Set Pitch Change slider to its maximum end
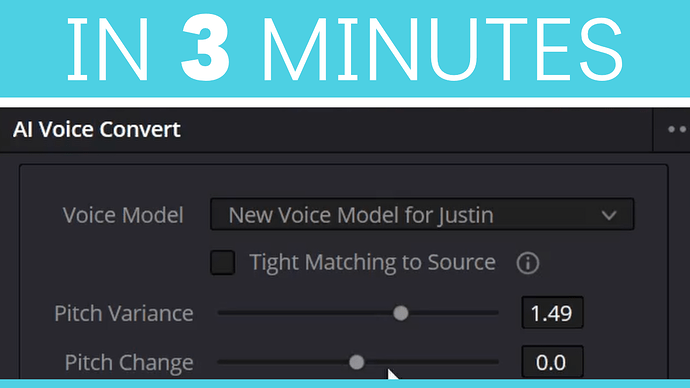The image size is (690, 388). click(497, 362)
